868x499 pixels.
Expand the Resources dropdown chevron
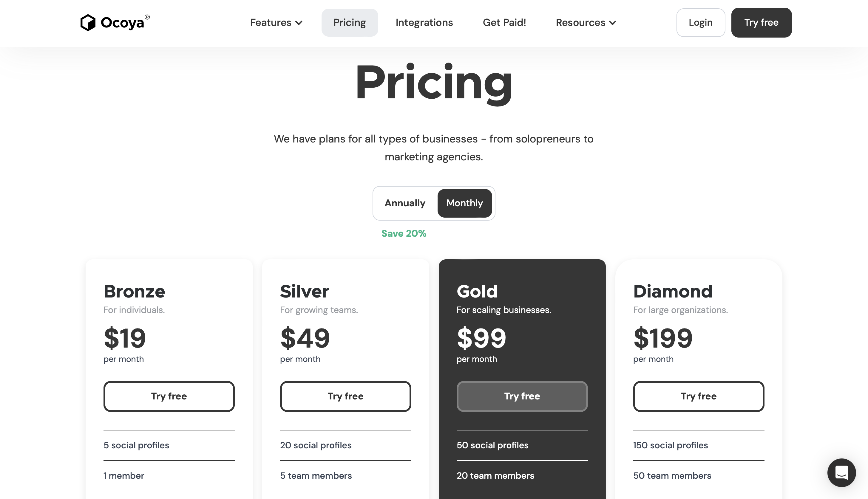[x=612, y=23]
